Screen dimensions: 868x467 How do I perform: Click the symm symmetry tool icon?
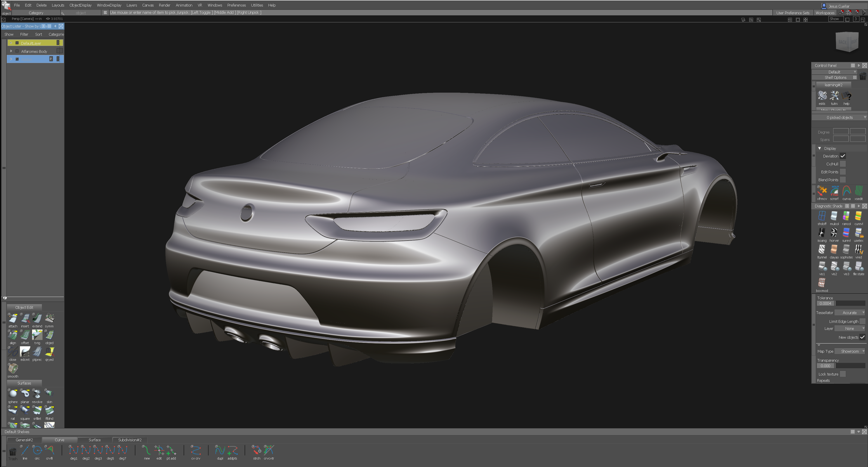50,318
